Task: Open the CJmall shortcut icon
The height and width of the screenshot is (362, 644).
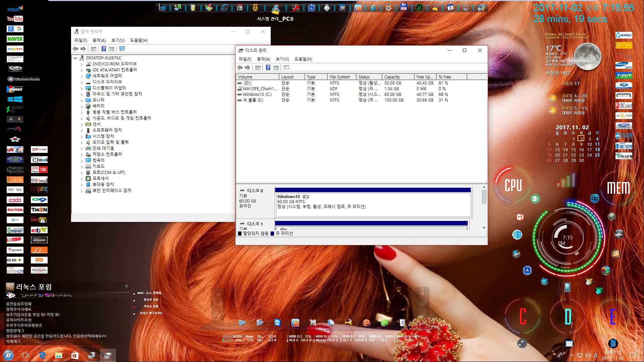Action: [x=39, y=160]
